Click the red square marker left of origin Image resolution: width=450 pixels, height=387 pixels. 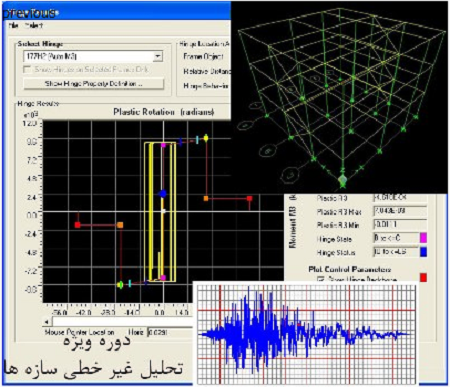pyautogui.click(x=78, y=225)
